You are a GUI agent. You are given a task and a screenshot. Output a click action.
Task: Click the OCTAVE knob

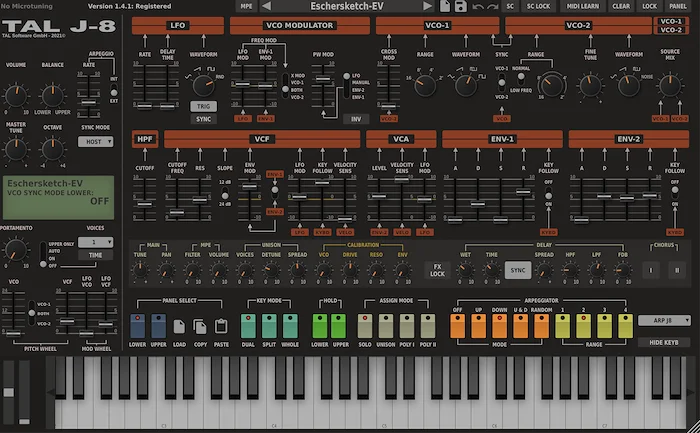tap(52, 150)
